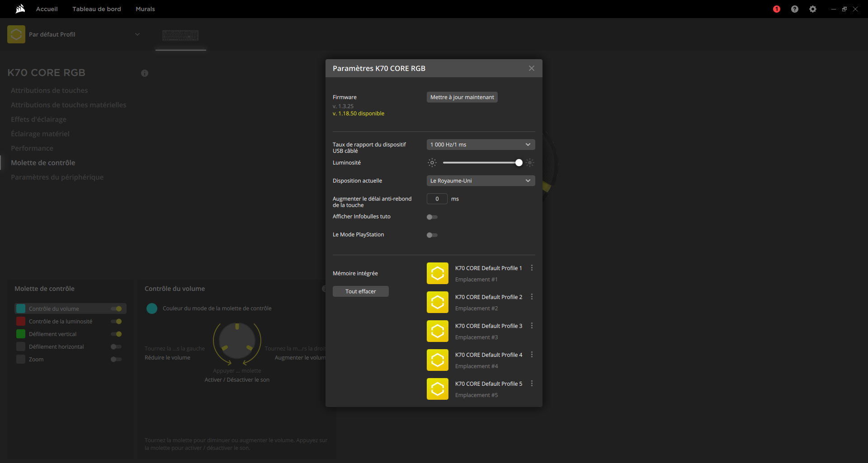Open the Tableau de bord tab
This screenshot has width=868, height=463.
(97, 9)
